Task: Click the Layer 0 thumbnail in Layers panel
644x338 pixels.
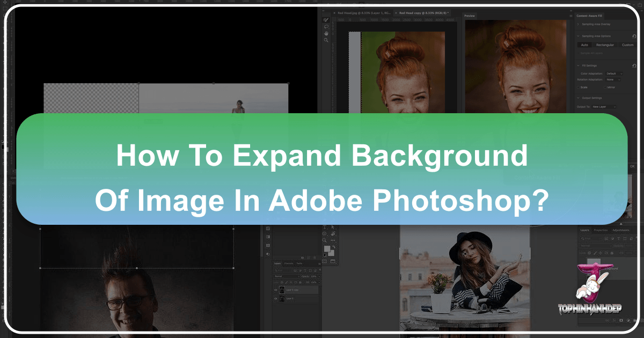Action: pos(282,298)
